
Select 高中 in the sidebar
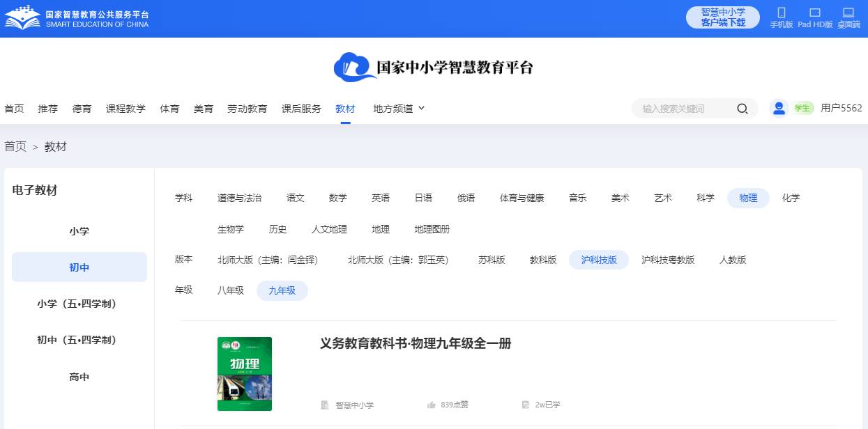coord(79,377)
